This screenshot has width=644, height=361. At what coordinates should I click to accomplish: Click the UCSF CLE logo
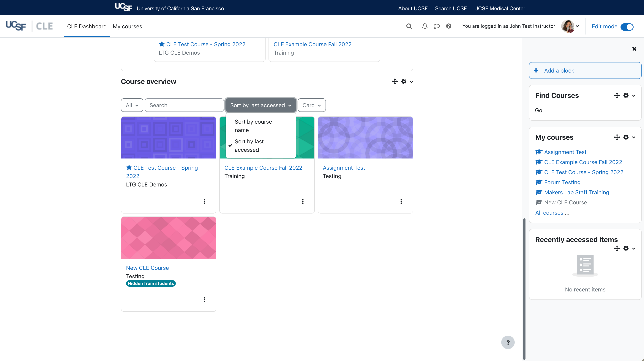pyautogui.click(x=29, y=26)
